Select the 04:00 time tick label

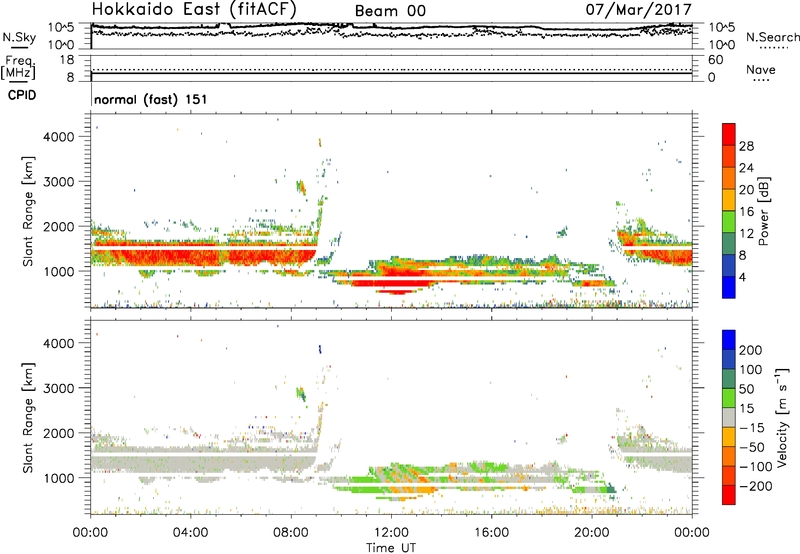(x=190, y=533)
